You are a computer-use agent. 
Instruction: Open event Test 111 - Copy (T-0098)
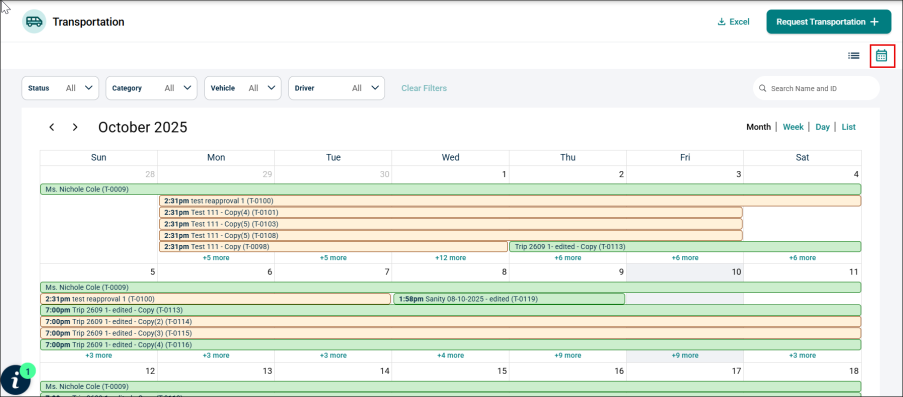[x=333, y=247]
